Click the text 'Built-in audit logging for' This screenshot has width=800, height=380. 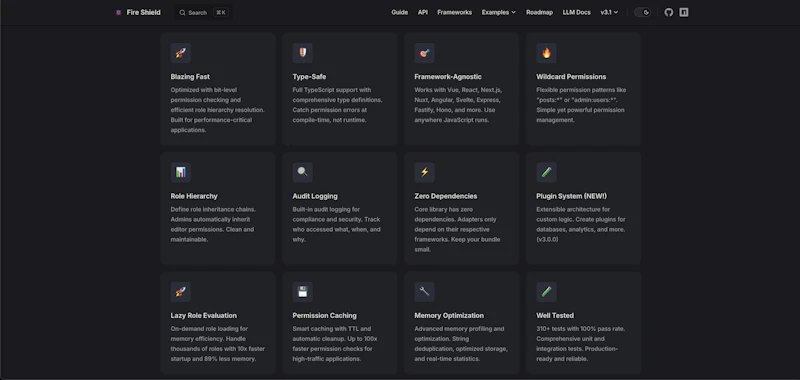[327, 209]
